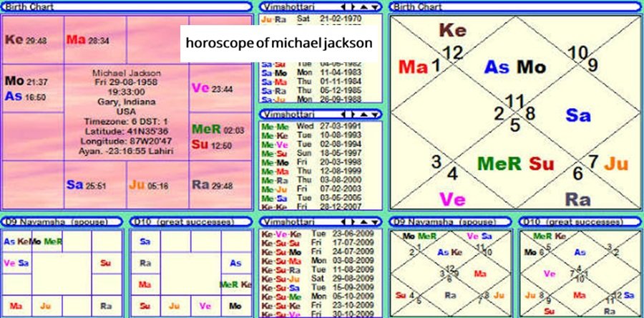This screenshot has width=644, height=318.
Task: Click Ma 28:34 in the pink birth chart
Action: click(x=87, y=40)
